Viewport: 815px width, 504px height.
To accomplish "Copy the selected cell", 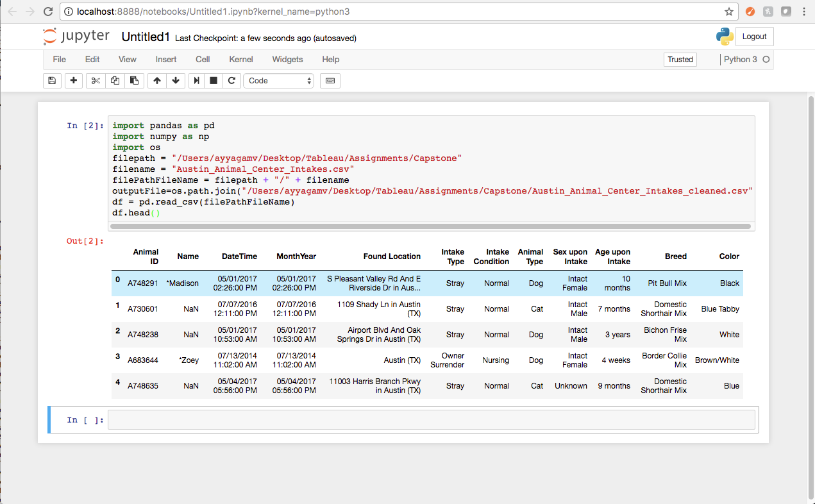I will point(115,80).
